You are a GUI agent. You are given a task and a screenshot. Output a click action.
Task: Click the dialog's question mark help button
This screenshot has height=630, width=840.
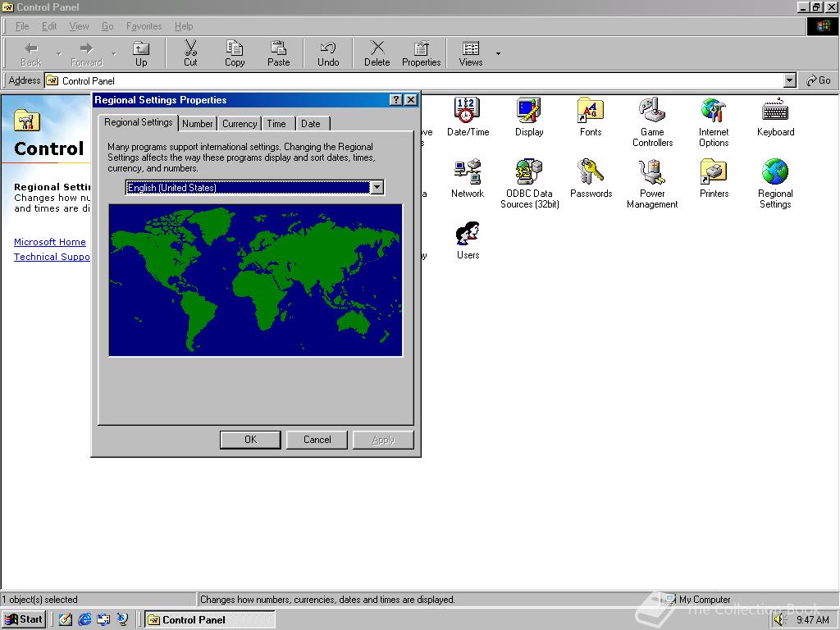[395, 100]
